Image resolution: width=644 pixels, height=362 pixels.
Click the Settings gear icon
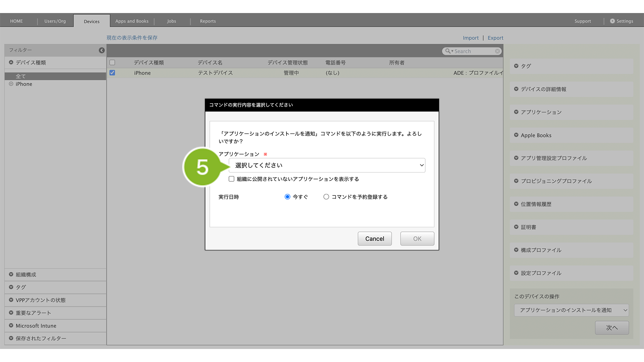pos(612,21)
